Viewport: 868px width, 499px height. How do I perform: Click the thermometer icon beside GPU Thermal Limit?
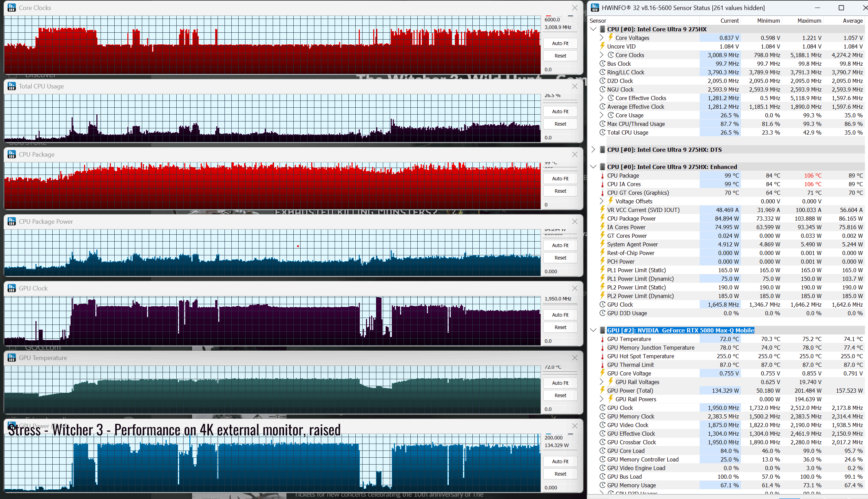coord(603,365)
